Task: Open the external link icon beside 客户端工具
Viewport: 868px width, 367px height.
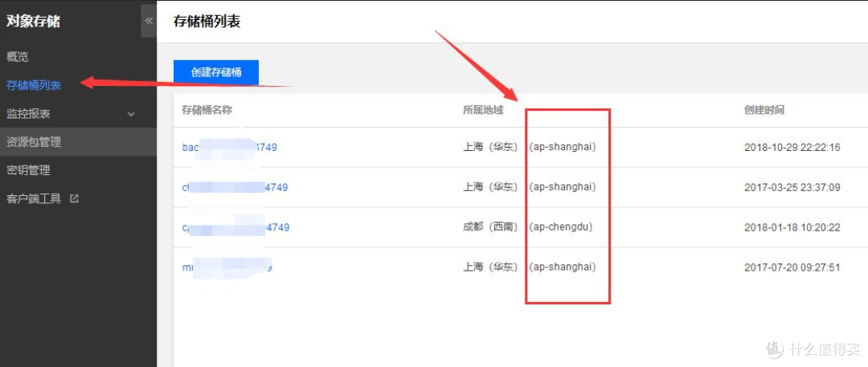Action: click(x=74, y=198)
